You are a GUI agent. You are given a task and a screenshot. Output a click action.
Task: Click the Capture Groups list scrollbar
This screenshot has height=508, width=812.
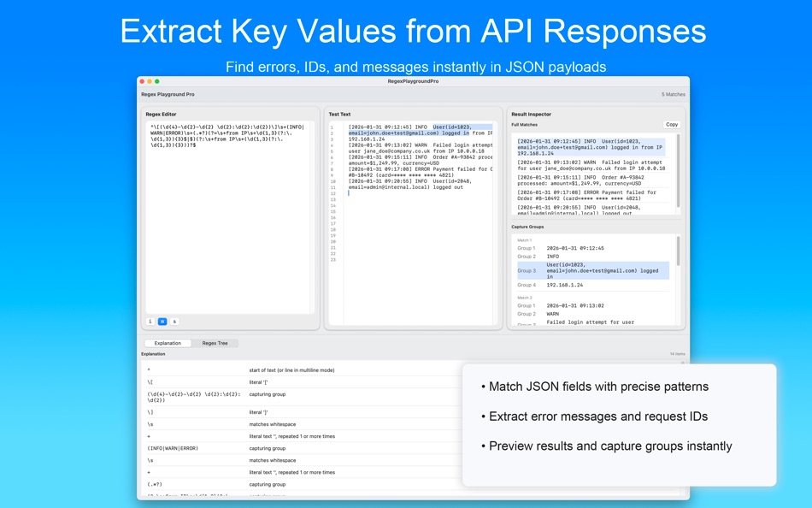(679, 251)
